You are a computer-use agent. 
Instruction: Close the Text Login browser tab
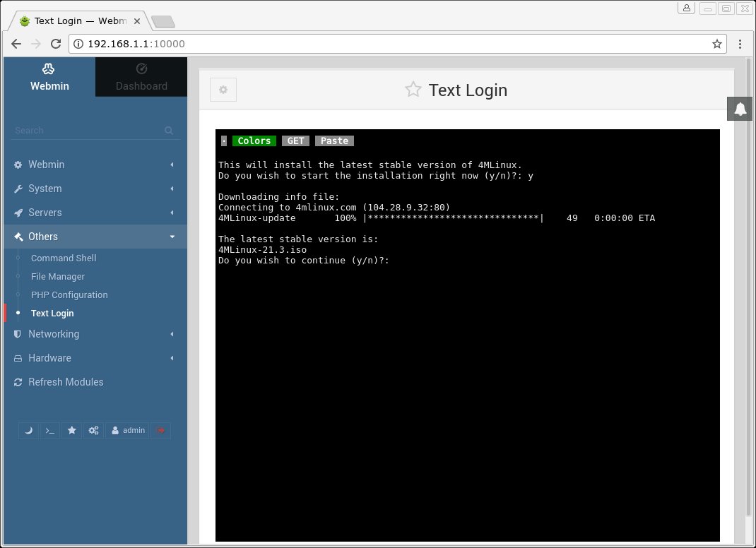pos(137,21)
